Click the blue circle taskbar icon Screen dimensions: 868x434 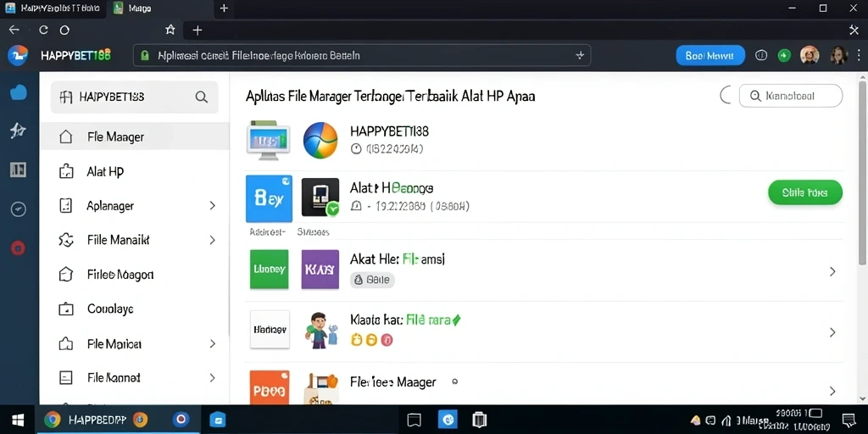click(181, 419)
